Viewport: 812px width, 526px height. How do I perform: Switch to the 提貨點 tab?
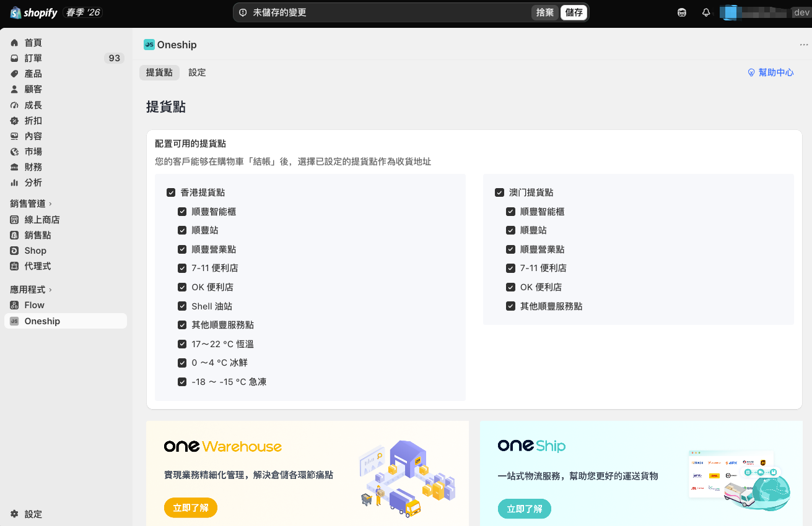(x=159, y=72)
